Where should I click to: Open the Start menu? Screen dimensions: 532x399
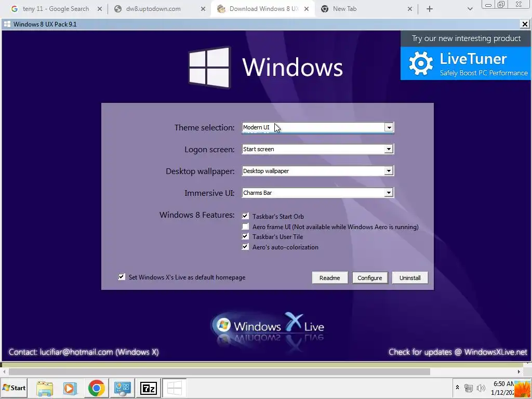(14, 388)
